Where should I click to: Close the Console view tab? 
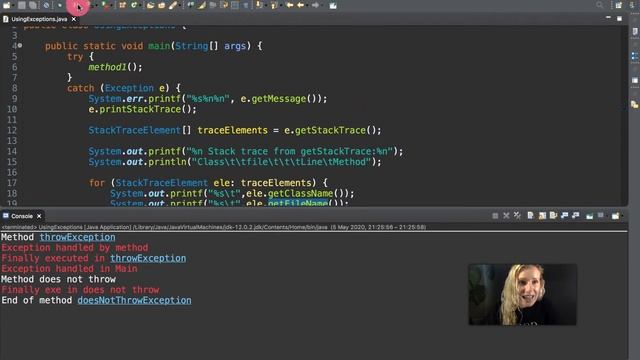(39, 216)
